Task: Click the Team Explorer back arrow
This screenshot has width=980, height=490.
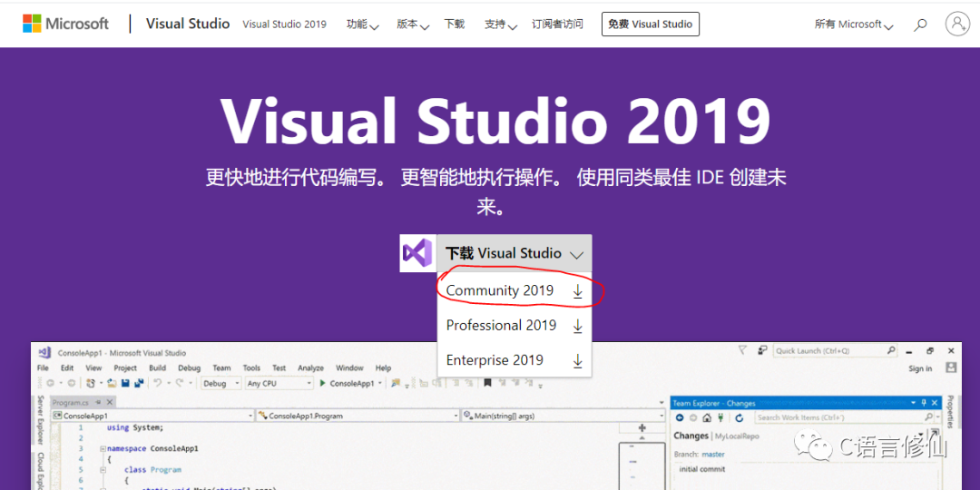Action: coord(680,418)
